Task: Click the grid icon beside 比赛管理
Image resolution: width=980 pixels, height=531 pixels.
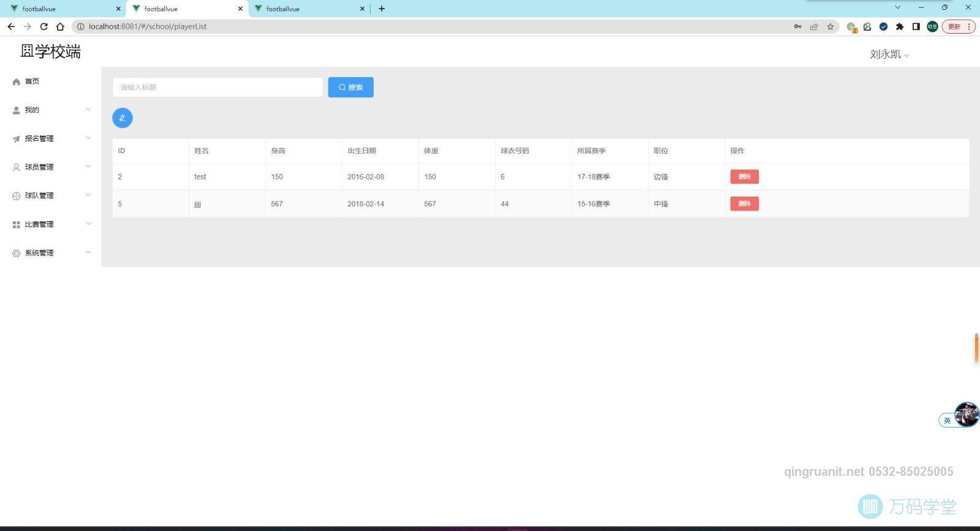Action: pyautogui.click(x=17, y=225)
